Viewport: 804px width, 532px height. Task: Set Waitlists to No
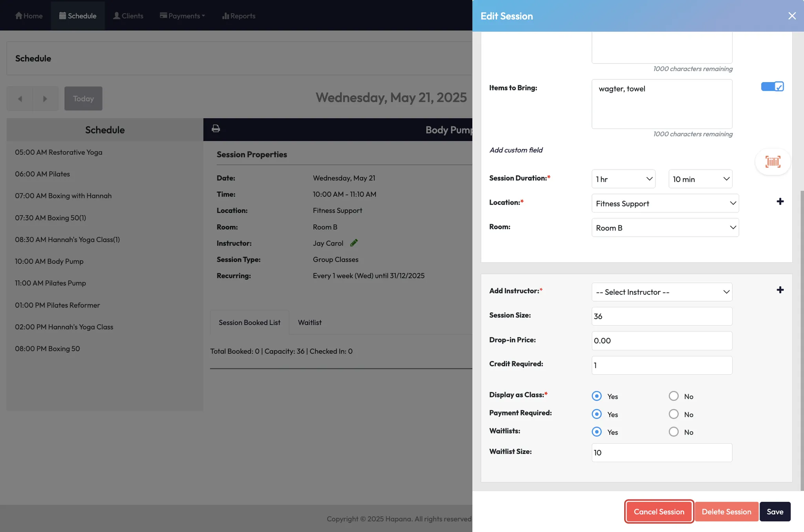coord(673,431)
